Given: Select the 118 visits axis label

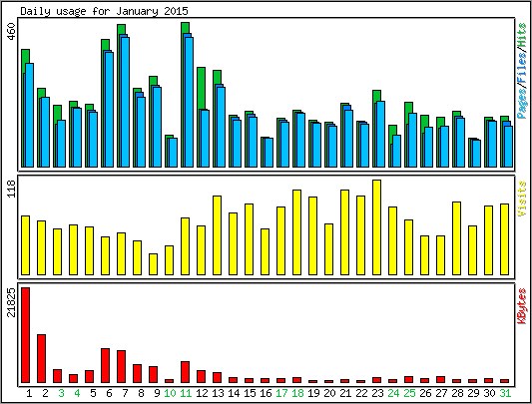Looking at the screenshot, I should click(x=12, y=189).
